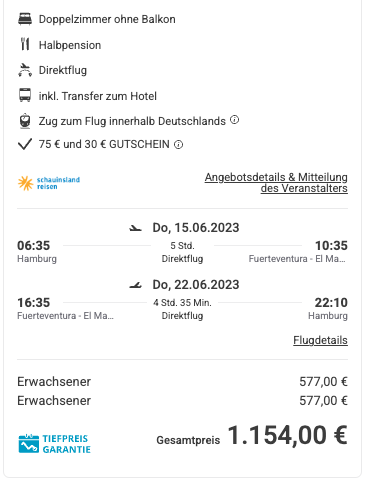Click the bed icon beside Doppelzimmer ohne Balkon
The image size is (365, 478).
(25, 19)
